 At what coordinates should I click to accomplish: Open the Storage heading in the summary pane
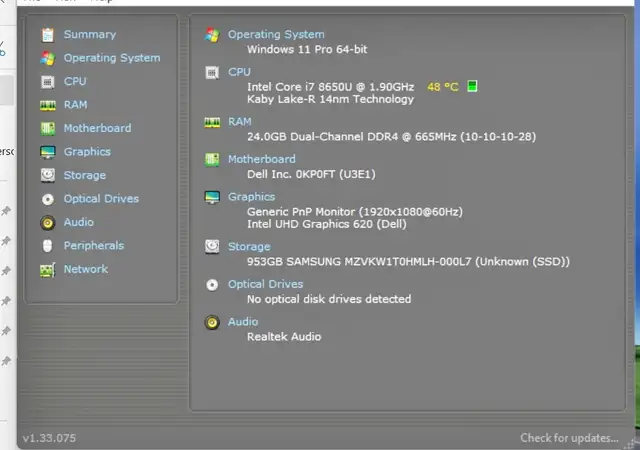pyautogui.click(x=249, y=246)
